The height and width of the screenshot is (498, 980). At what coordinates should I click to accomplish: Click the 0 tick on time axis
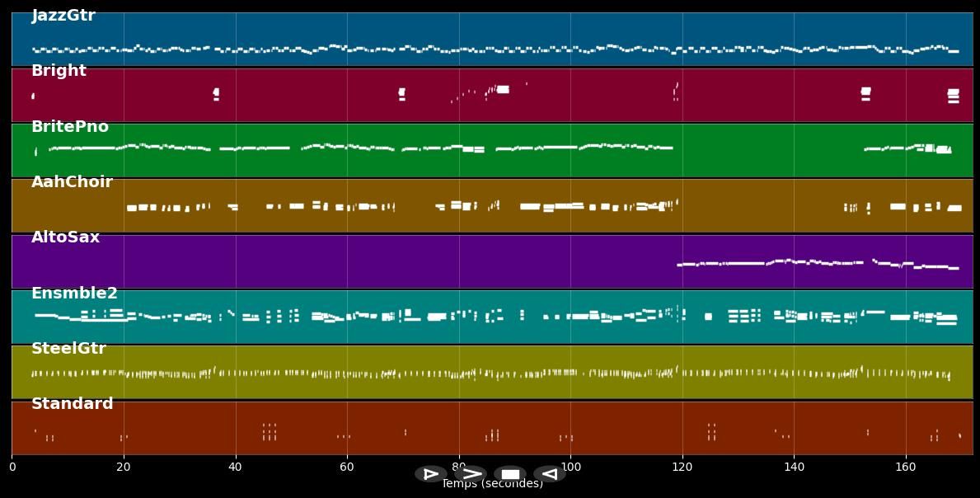pyautogui.click(x=12, y=467)
